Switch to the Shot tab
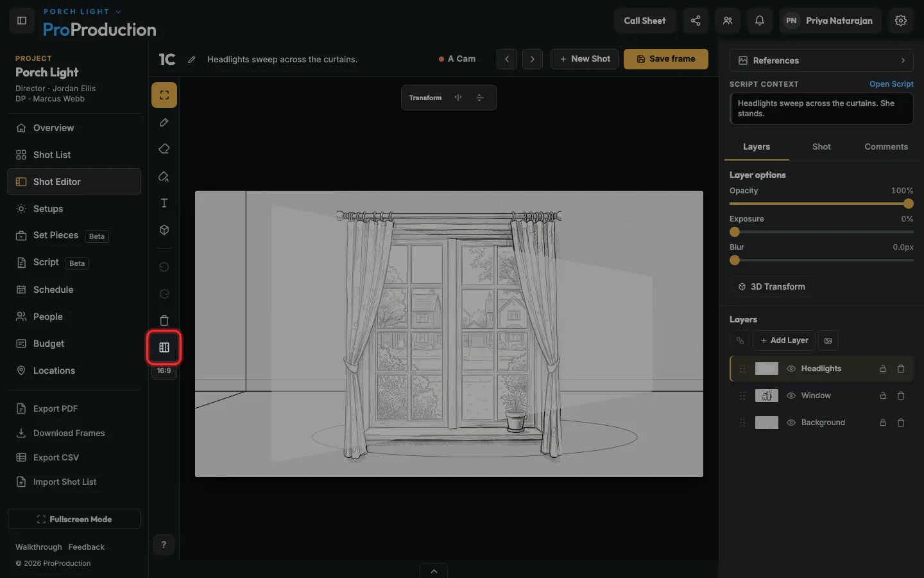 [821, 147]
